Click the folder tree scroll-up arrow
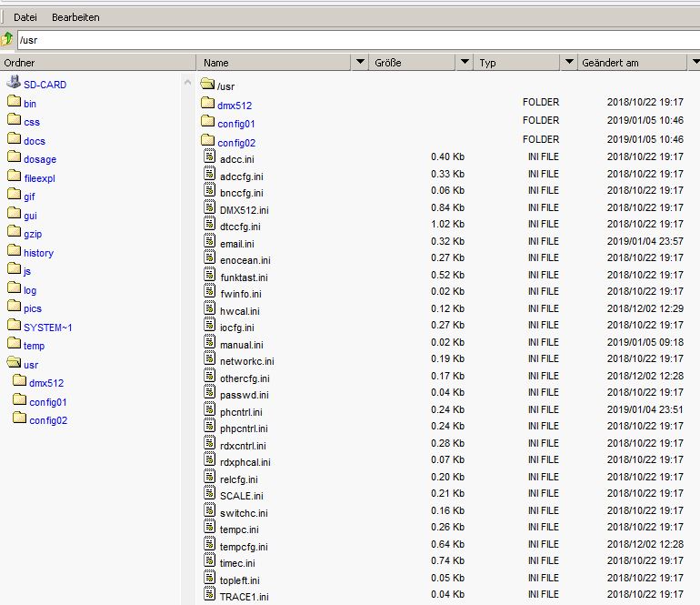The height and width of the screenshot is (605, 700). point(187,82)
